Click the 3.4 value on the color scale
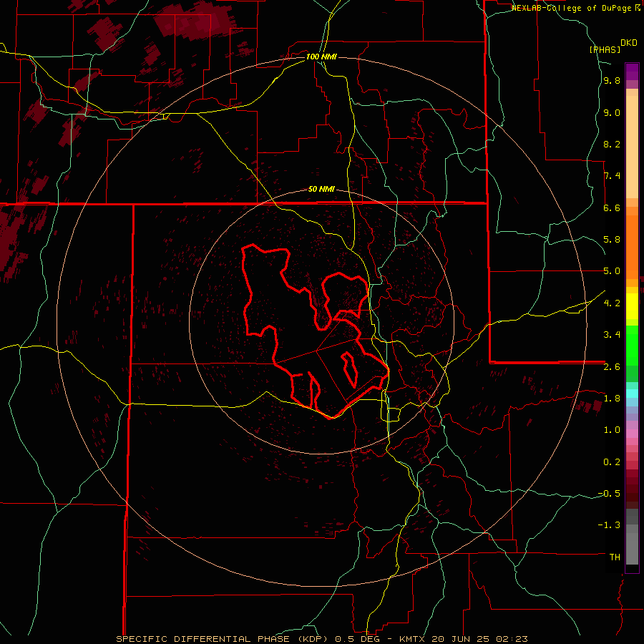644x644 pixels. [612, 335]
